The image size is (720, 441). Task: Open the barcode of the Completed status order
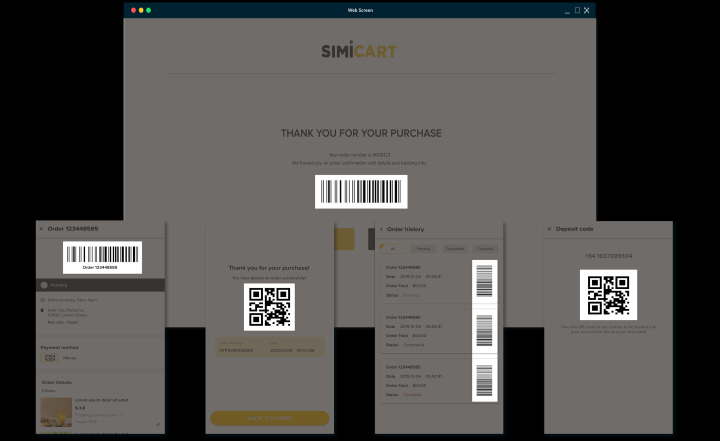(484, 331)
